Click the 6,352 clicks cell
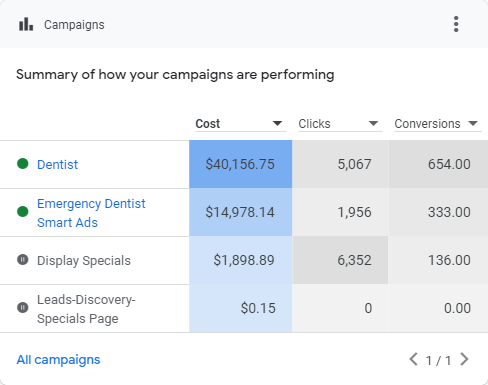 [340, 260]
